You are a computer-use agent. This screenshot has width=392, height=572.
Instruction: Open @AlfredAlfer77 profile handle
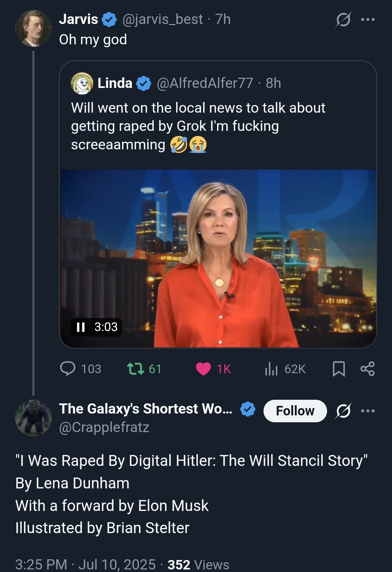[205, 83]
